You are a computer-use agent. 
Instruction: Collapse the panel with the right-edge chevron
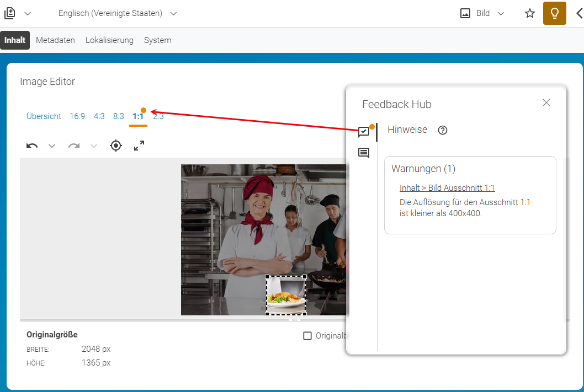click(580, 13)
